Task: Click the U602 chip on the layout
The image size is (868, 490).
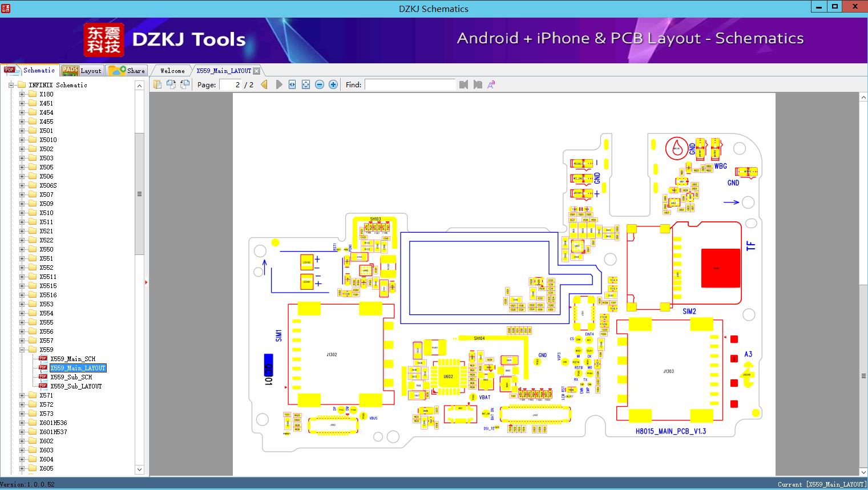Action: point(448,376)
